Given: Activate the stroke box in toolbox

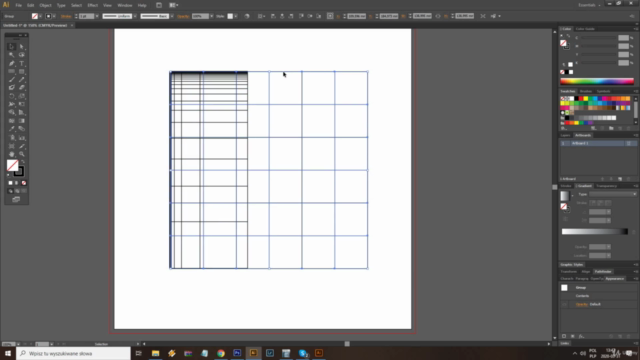Looking at the screenshot, I should point(19,172).
